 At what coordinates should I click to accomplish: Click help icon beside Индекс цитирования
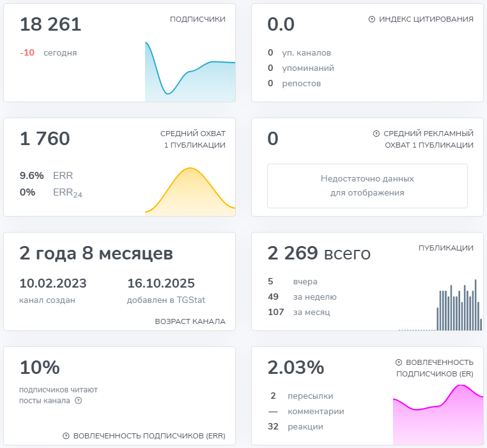coord(372,19)
